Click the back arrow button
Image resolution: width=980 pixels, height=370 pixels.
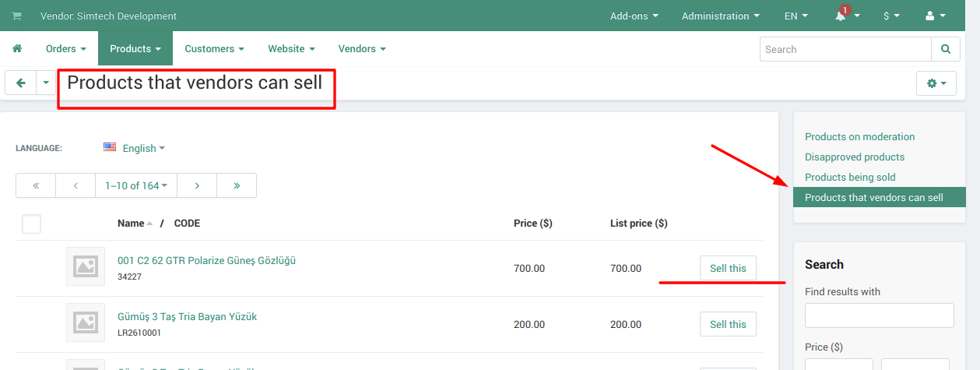click(x=21, y=83)
